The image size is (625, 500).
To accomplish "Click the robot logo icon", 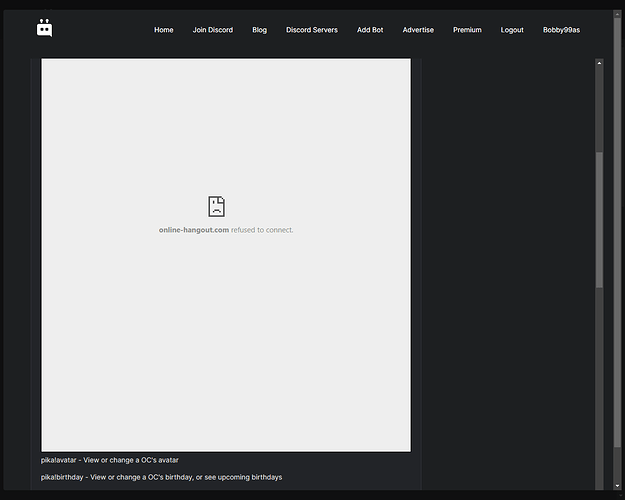I will click(x=44, y=28).
